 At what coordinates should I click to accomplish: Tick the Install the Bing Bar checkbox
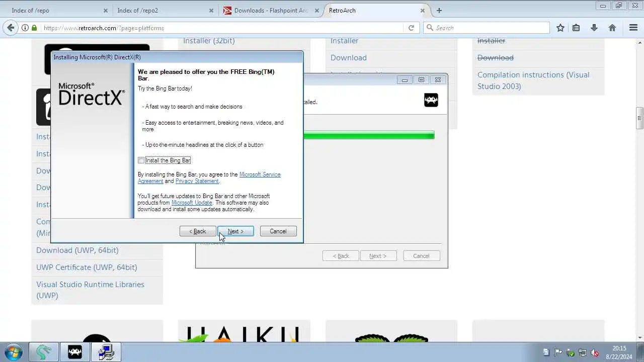point(141,160)
